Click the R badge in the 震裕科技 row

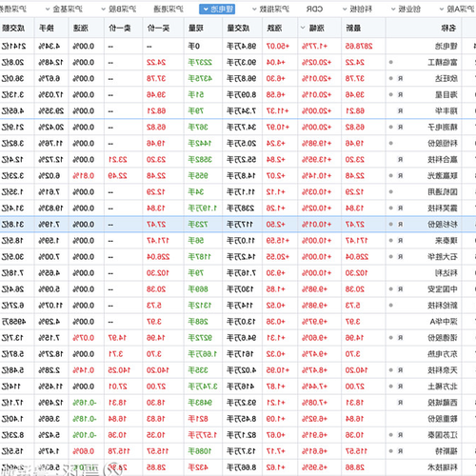400,208
